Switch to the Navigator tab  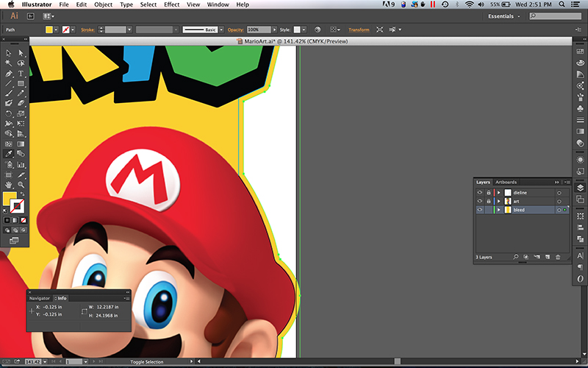coord(40,298)
